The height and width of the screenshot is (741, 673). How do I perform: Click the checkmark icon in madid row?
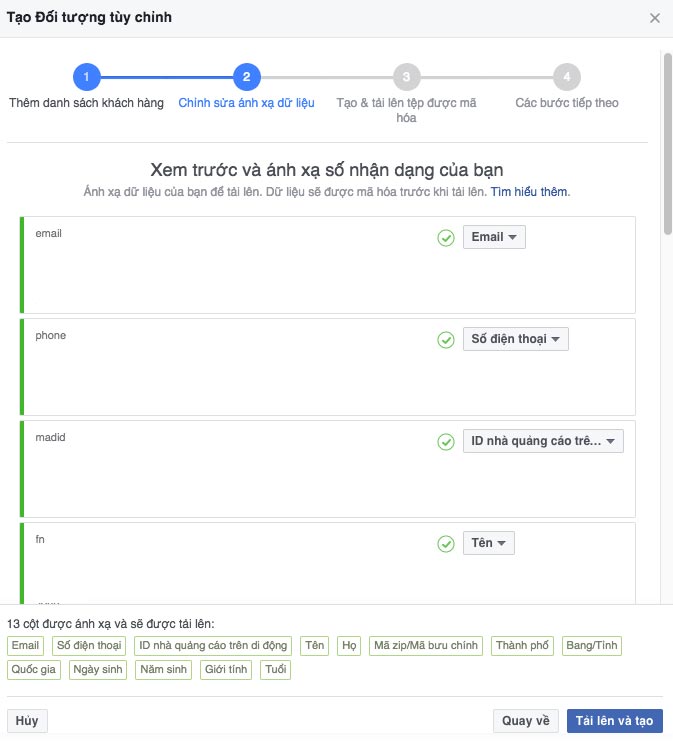pos(446,442)
